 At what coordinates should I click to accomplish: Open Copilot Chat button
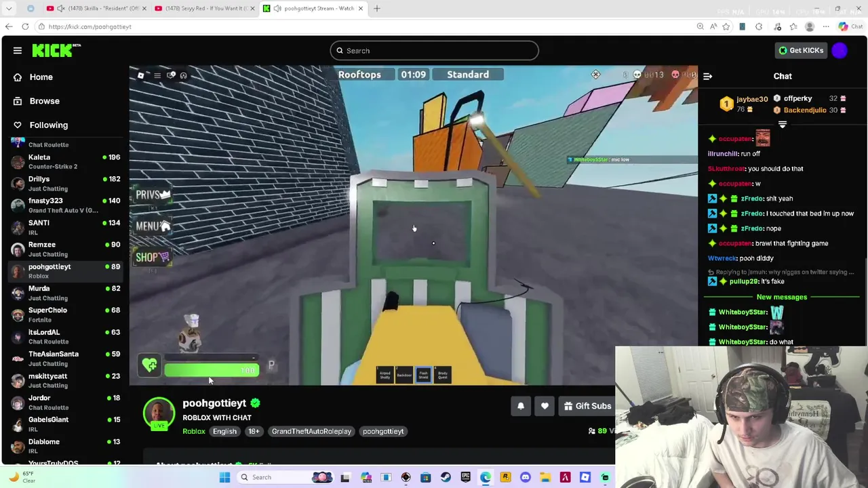click(x=850, y=26)
